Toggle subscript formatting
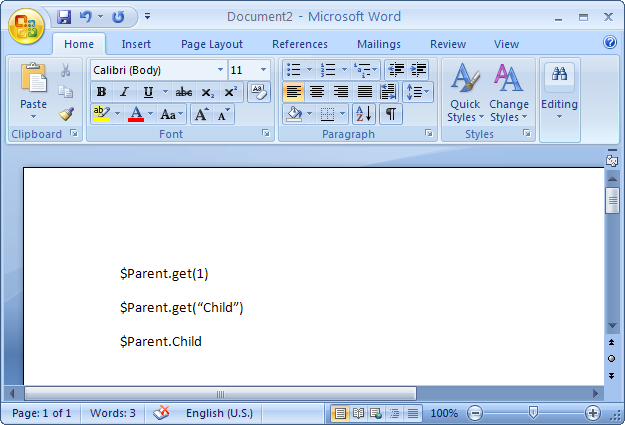The height and width of the screenshot is (425, 625). point(207,92)
